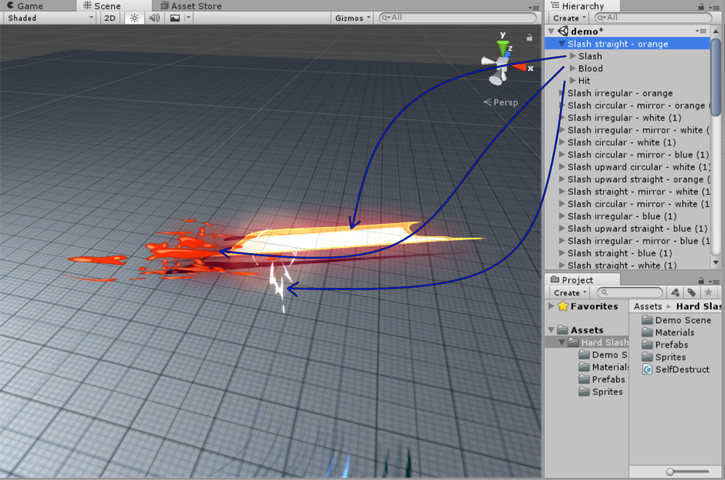Image resolution: width=725 pixels, height=480 pixels.
Task: Click the search by type icon
Action: pyautogui.click(x=675, y=292)
